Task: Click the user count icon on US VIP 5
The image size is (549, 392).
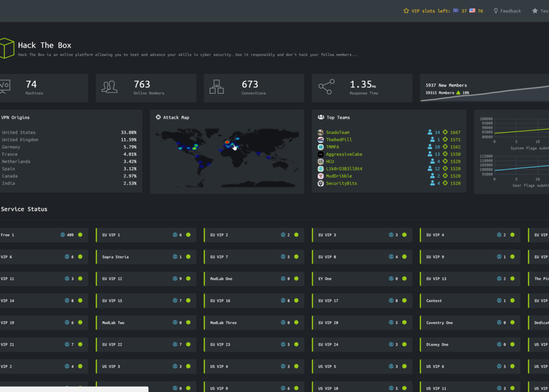Action: tap(391, 367)
